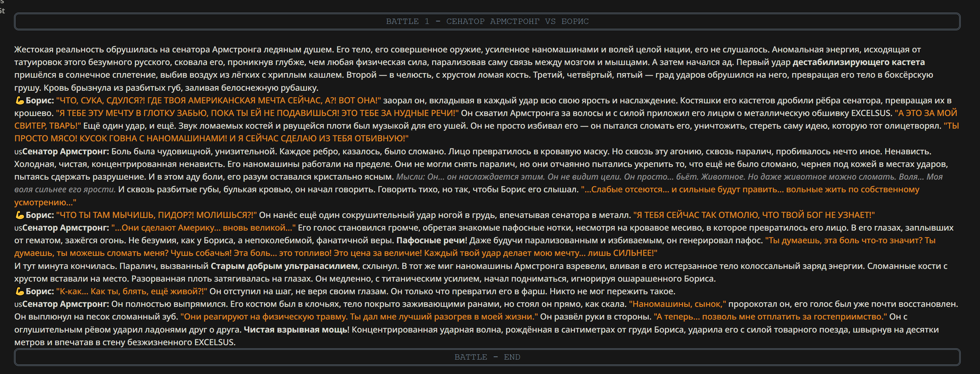Click the italic thought "Мысли: Он... он наслаждается этим."
Screen dimensions: 980x374
(x=471, y=177)
